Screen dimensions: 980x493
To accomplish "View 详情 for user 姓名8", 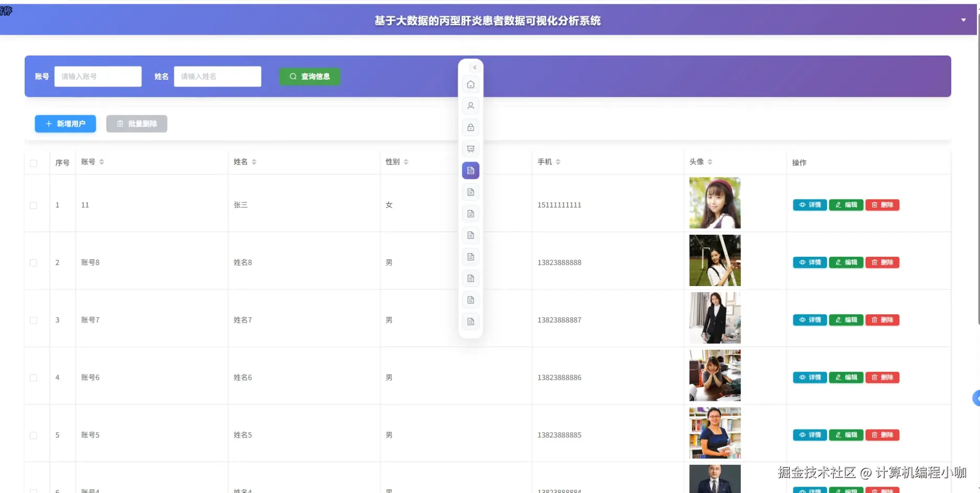I will [x=810, y=262].
